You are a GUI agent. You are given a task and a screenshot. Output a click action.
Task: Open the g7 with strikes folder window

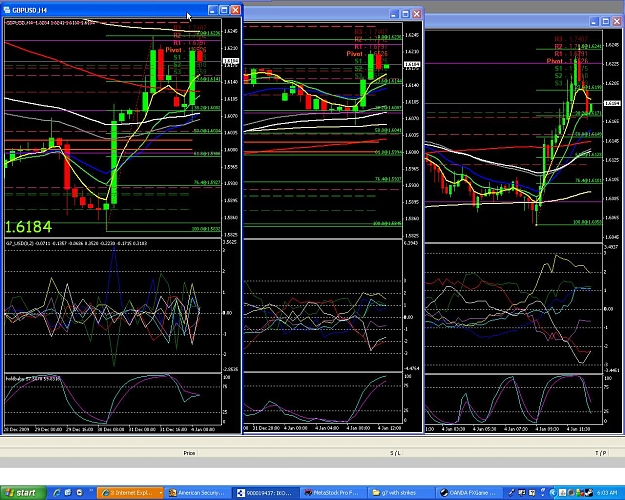[399, 493]
